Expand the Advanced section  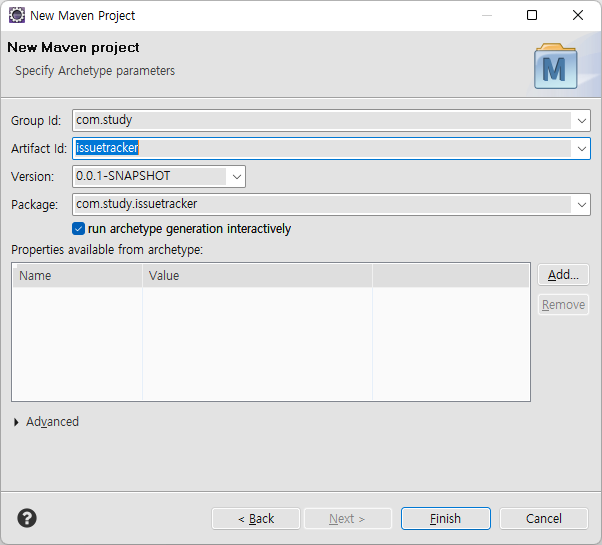pyautogui.click(x=16, y=422)
